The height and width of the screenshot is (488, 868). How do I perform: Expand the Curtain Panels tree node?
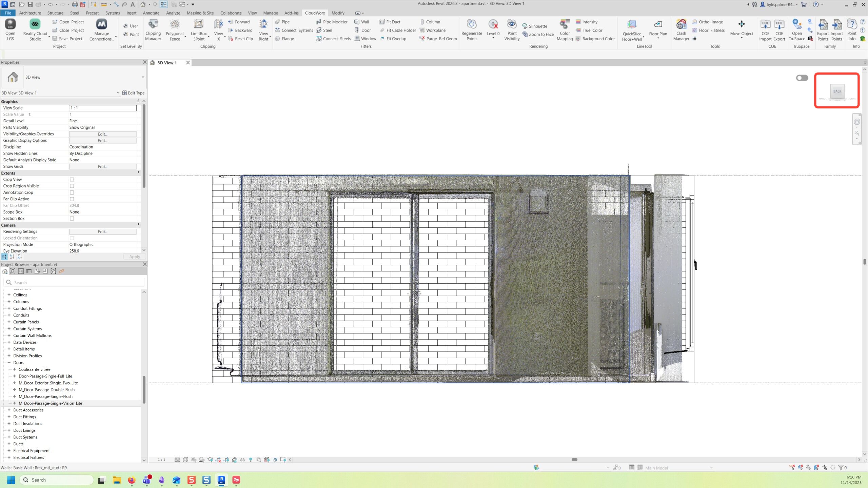tap(9, 322)
